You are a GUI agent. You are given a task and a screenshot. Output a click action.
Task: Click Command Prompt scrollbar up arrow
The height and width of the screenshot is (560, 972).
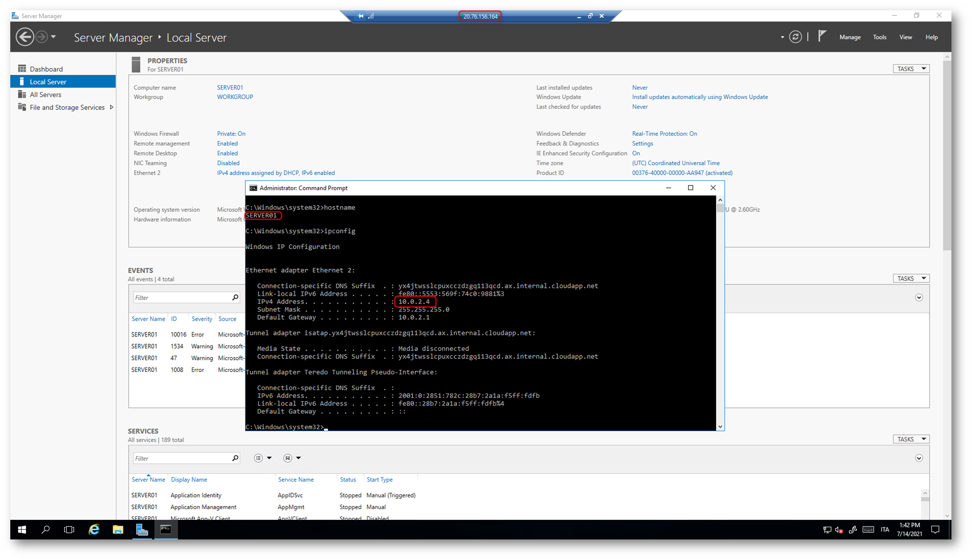[720, 200]
